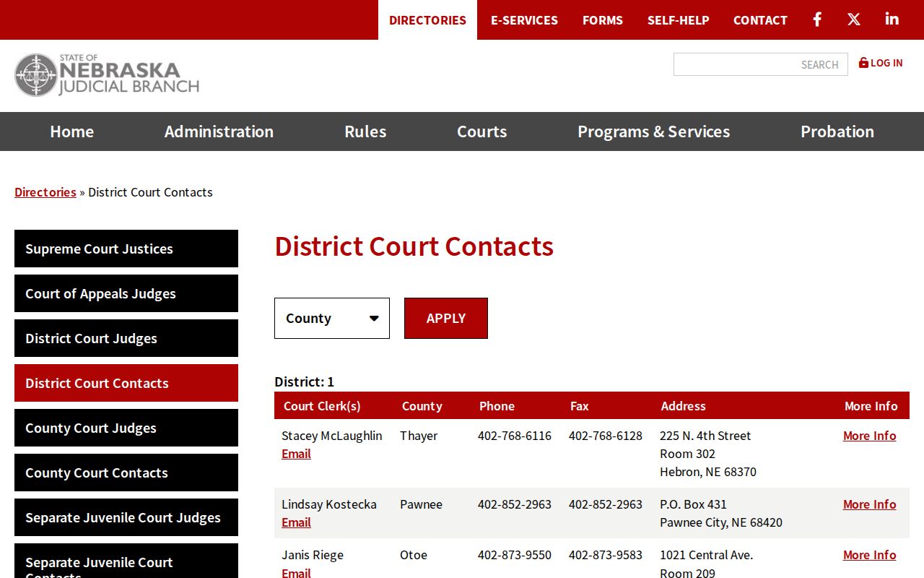Screen dimensions: 924x578
Task: Open Programs & Services in main navigation
Action: tap(654, 131)
